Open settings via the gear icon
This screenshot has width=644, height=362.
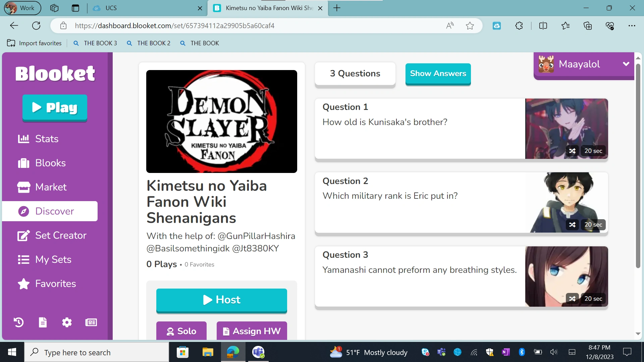pyautogui.click(x=67, y=322)
